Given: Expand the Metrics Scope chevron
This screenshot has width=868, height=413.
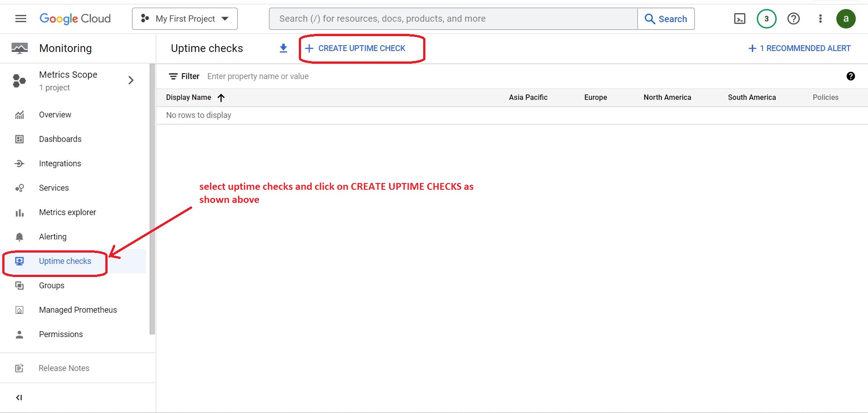Looking at the screenshot, I should [x=131, y=80].
